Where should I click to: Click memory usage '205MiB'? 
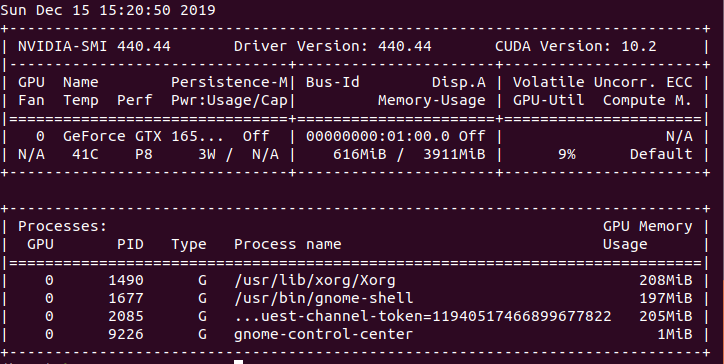665,316
